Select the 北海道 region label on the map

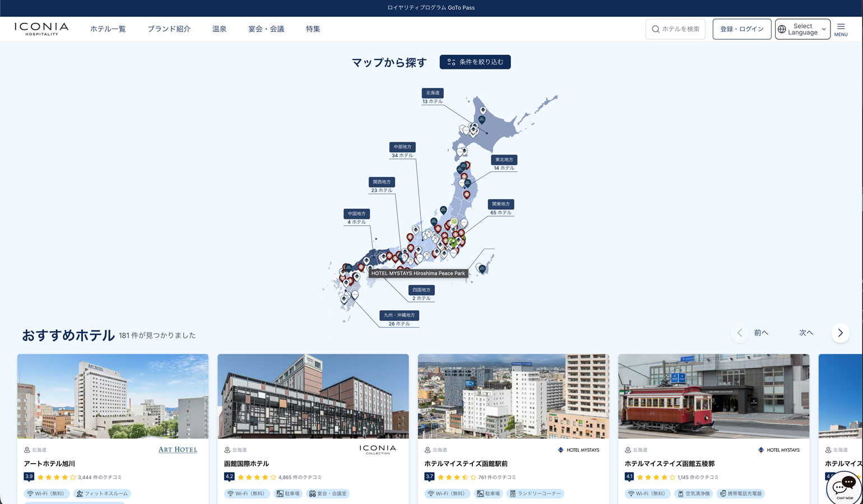433,93
